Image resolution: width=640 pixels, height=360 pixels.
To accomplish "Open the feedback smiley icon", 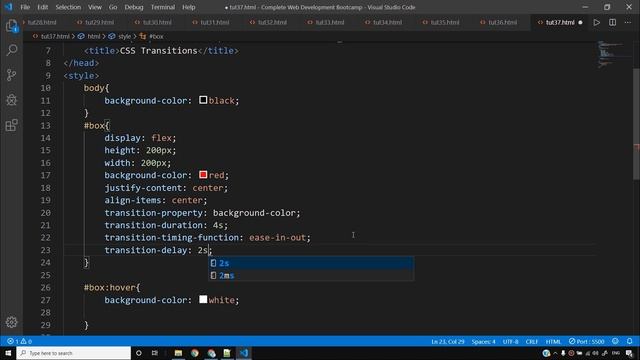I will (x=615, y=341).
